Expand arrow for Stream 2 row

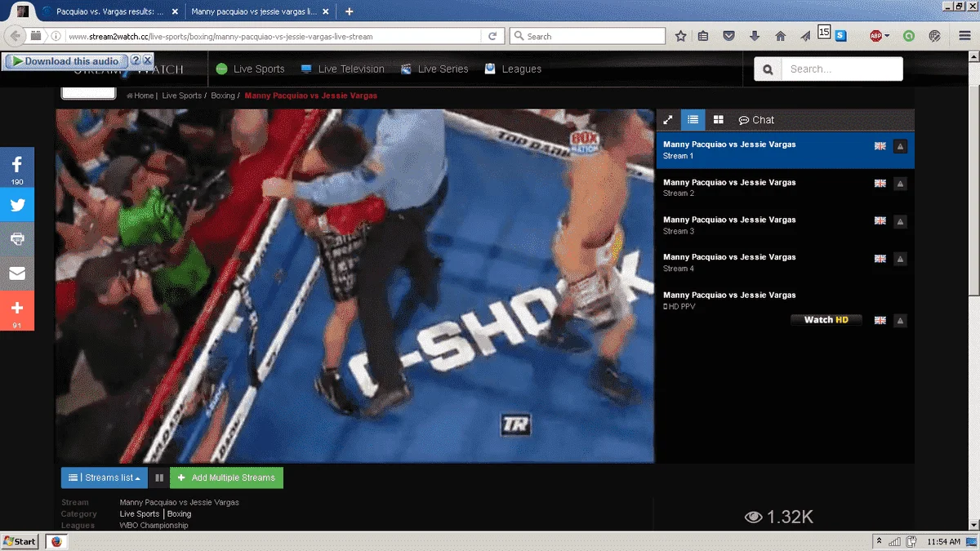click(x=900, y=184)
